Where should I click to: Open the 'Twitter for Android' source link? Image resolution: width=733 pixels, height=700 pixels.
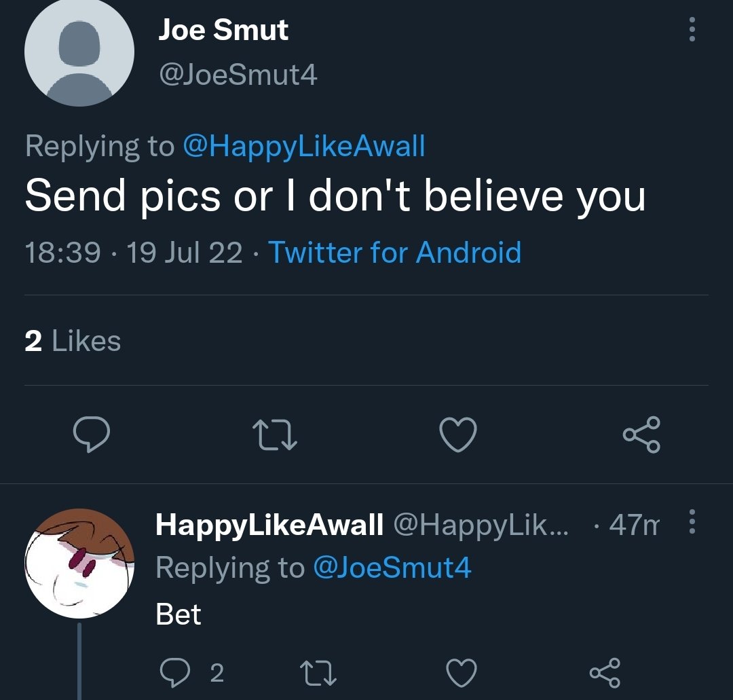(395, 253)
